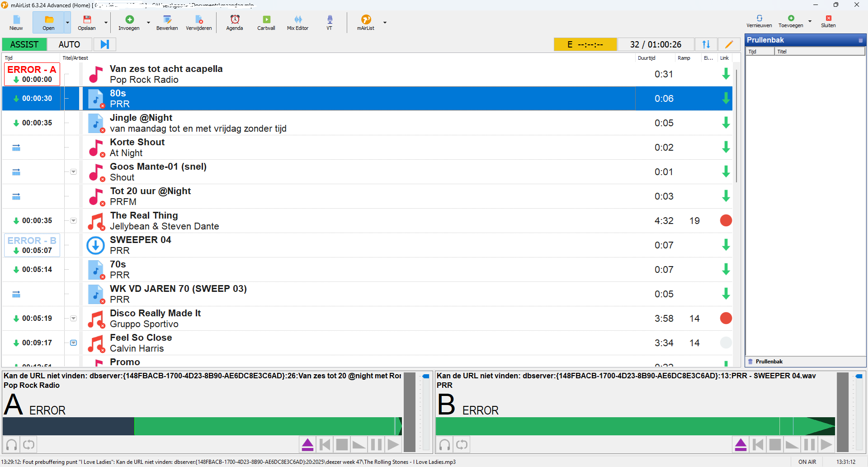Open dropdown arrow next to Open button
Screen dimensions: 868x467
pyautogui.click(x=68, y=22)
